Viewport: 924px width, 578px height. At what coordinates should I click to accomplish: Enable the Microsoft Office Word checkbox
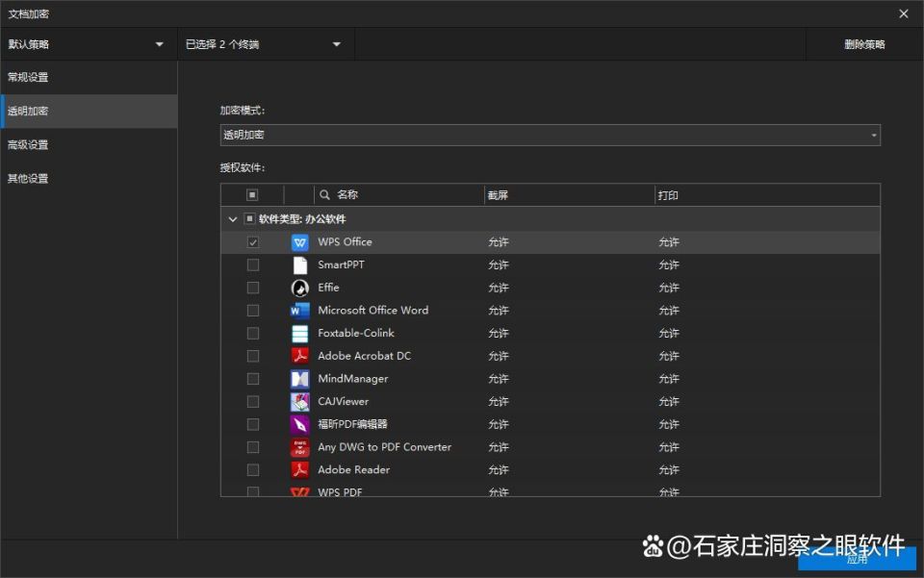[253, 311]
